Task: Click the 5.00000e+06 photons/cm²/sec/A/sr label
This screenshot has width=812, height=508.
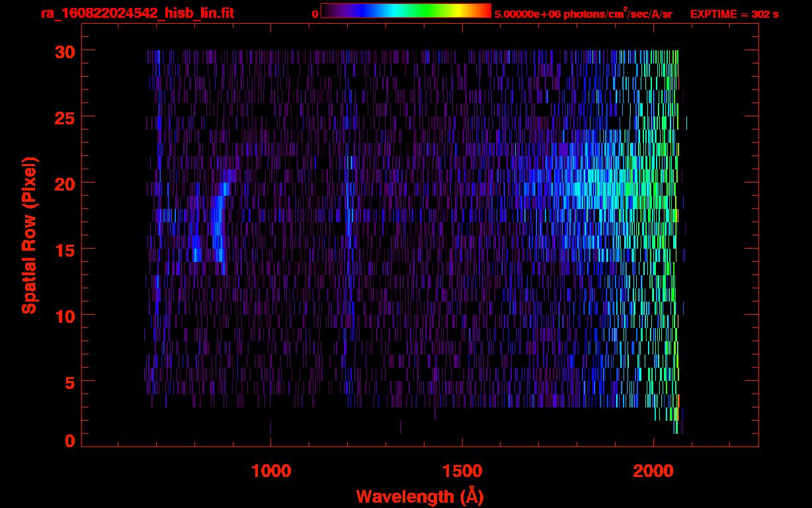Action: pos(583,13)
